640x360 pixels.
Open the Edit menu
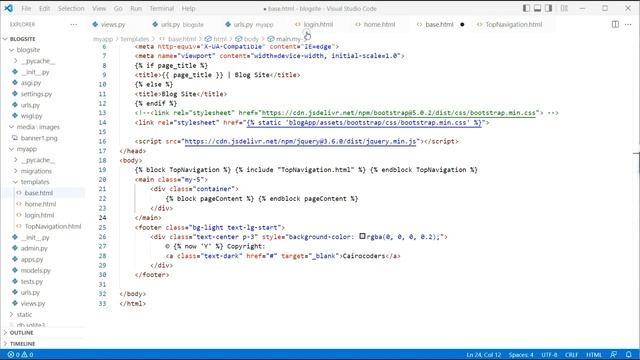coord(44,9)
